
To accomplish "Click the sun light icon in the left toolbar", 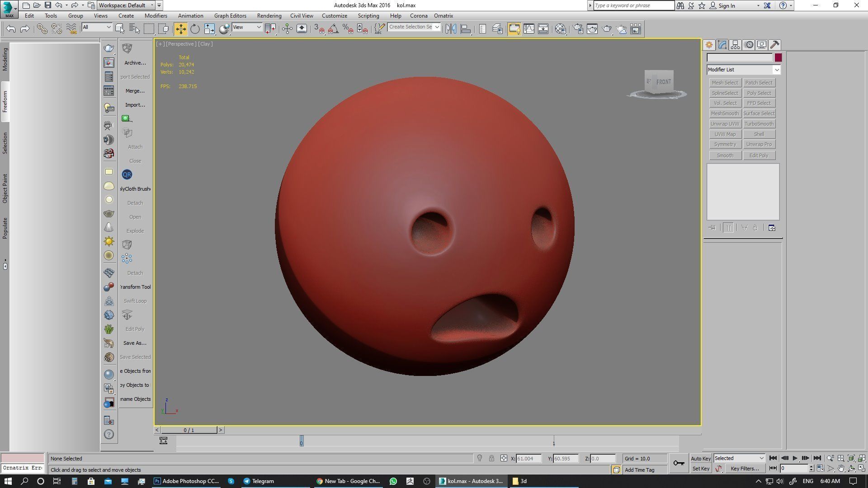I will pyautogui.click(x=109, y=241).
